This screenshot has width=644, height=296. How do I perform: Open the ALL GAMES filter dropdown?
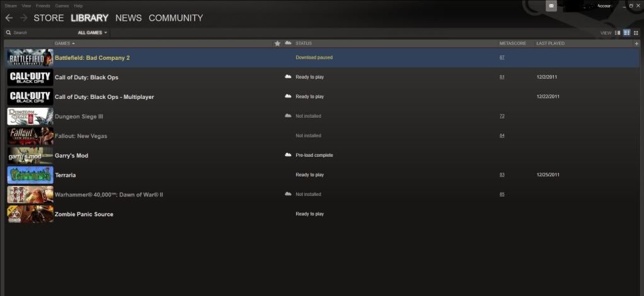coord(93,33)
